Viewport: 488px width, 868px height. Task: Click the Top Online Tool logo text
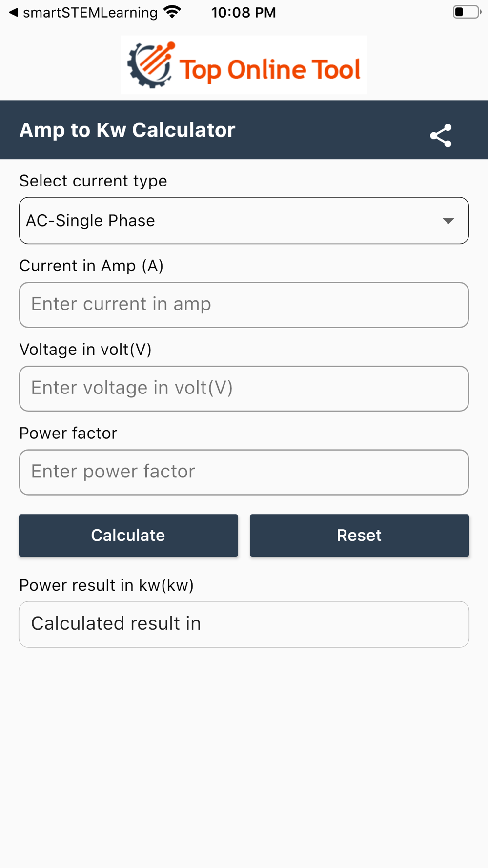pyautogui.click(x=270, y=69)
